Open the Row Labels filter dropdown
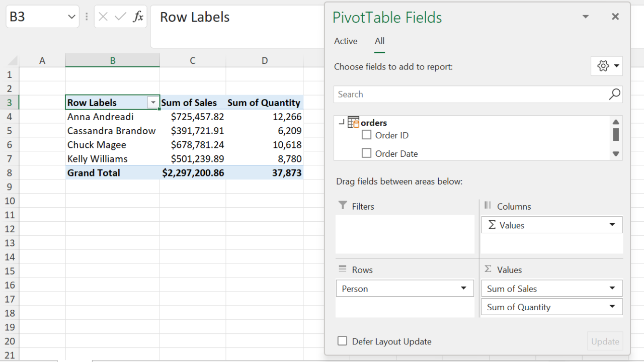The width and height of the screenshot is (644, 362). (x=153, y=103)
